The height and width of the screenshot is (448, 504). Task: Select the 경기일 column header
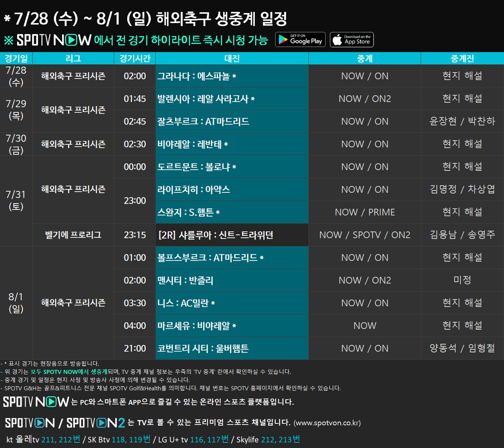[16, 58]
